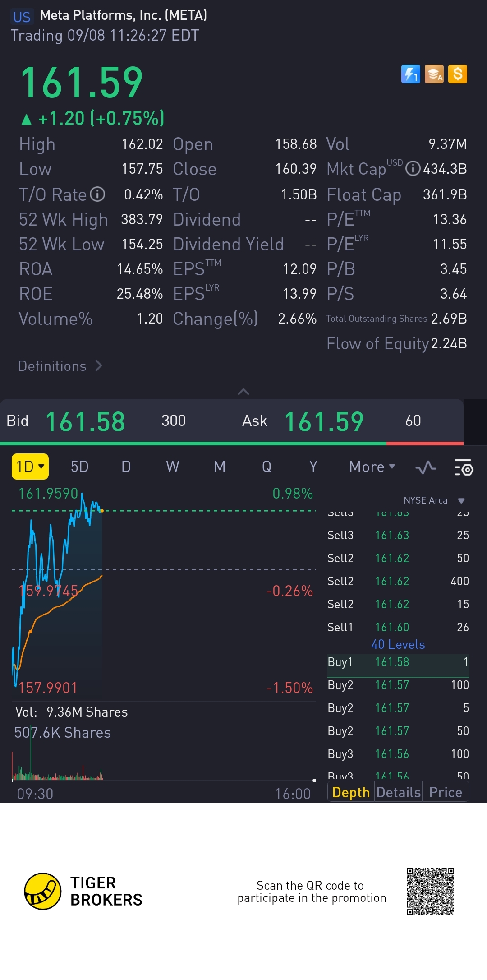Tap the yellow dollar sign icon
The image size is (487, 980).
click(458, 74)
